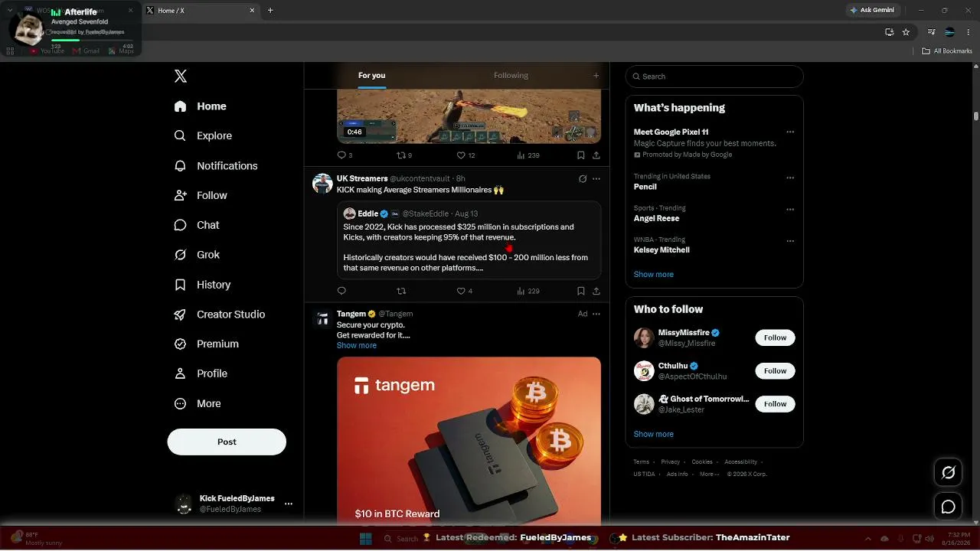This screenshot has width=980, height=551.
Task: Bookmark the UK Streamers post
Action: point(581,291)
